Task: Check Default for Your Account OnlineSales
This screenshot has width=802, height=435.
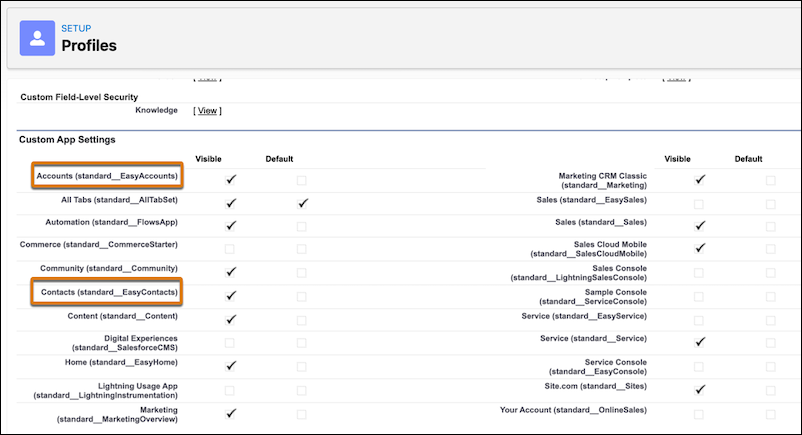Action: tap(771, 414)
